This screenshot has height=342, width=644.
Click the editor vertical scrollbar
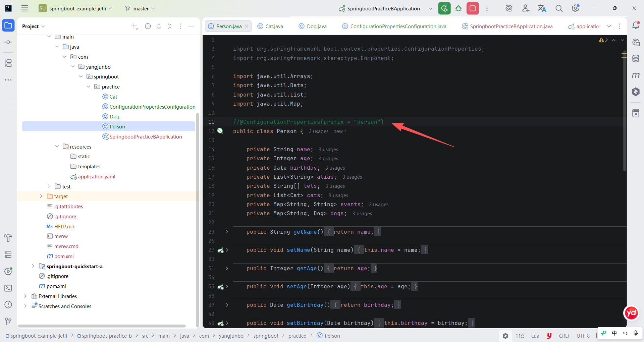pyautogui.click(x=624, y=111)
